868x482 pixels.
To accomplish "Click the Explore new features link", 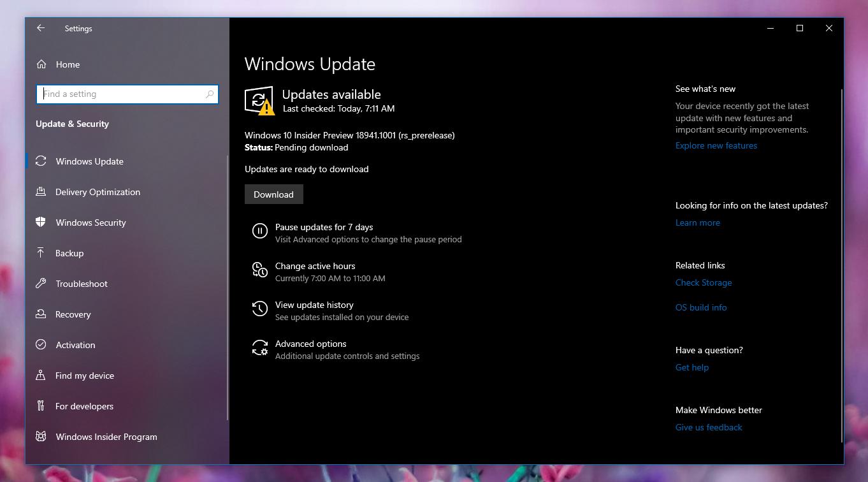I will 716,145.
